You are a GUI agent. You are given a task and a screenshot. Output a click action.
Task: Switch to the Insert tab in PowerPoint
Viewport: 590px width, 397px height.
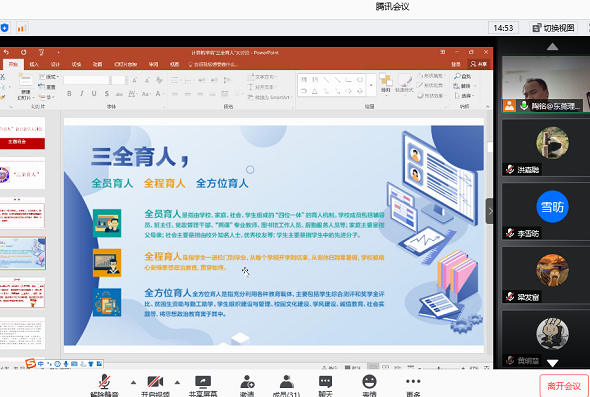point(34,64)
